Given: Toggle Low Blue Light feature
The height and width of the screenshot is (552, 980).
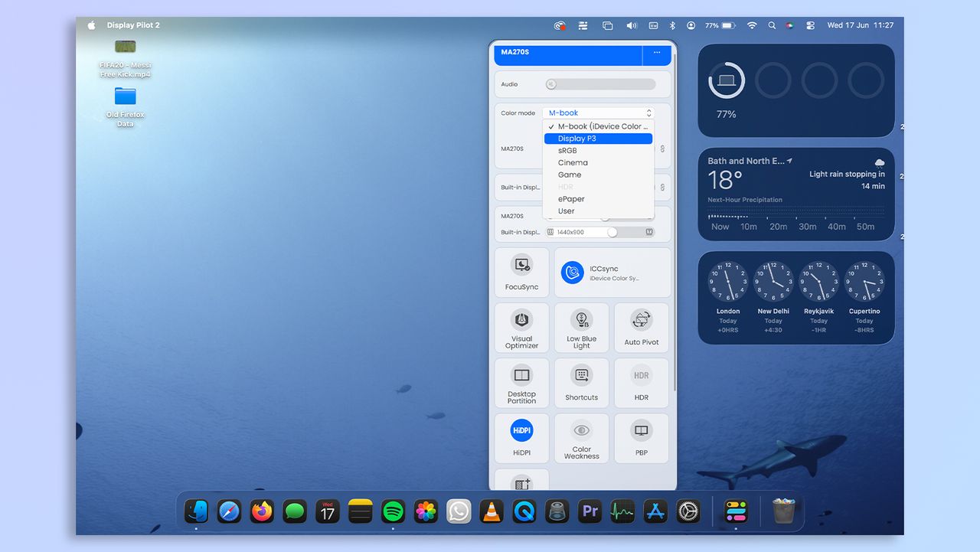Looking at the screenshot, I should click(x=582, y=328).
